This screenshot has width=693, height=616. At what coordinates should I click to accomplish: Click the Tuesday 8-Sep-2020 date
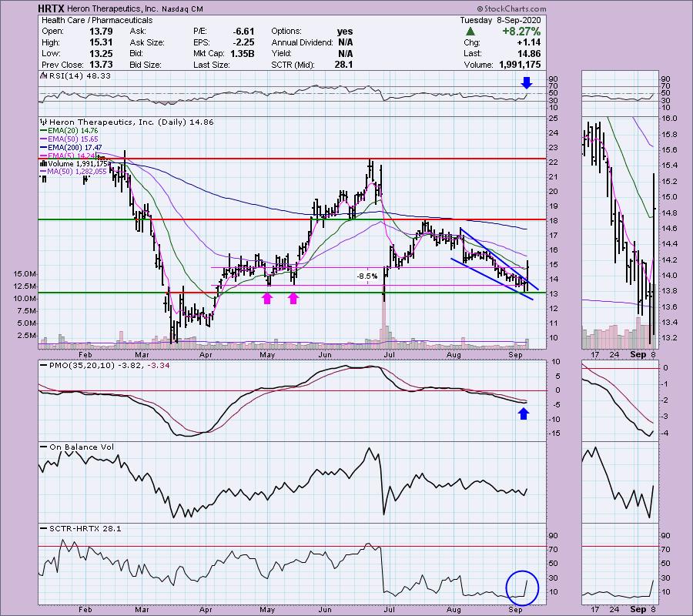500,20
